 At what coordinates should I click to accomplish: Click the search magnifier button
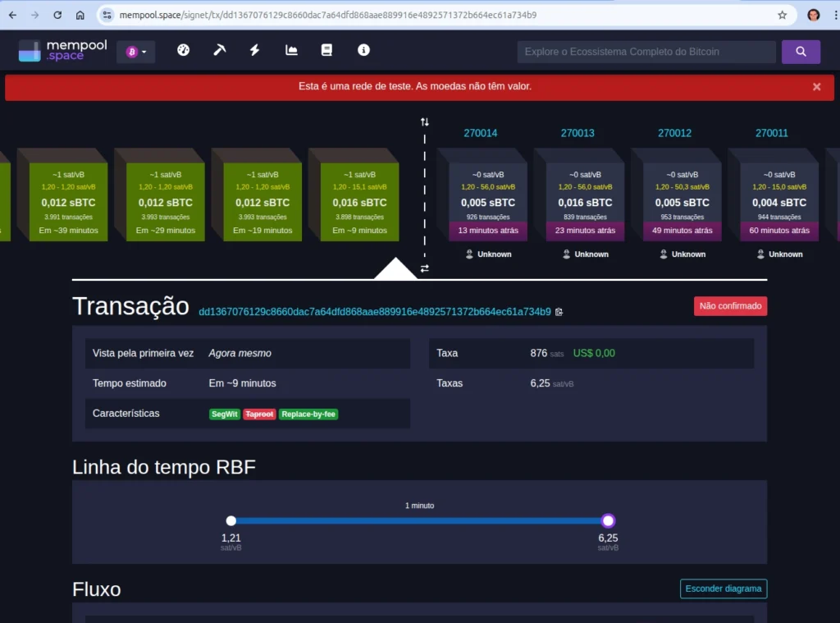coord(801,51)
